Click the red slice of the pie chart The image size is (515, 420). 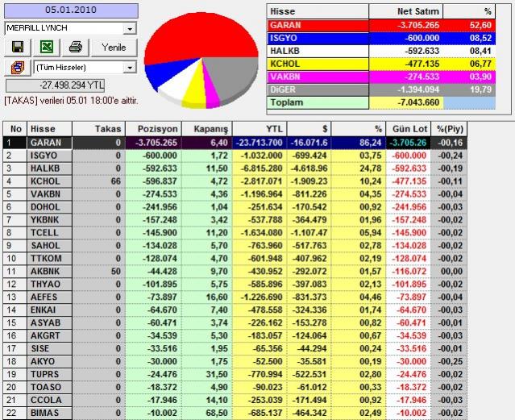point(185,36)
